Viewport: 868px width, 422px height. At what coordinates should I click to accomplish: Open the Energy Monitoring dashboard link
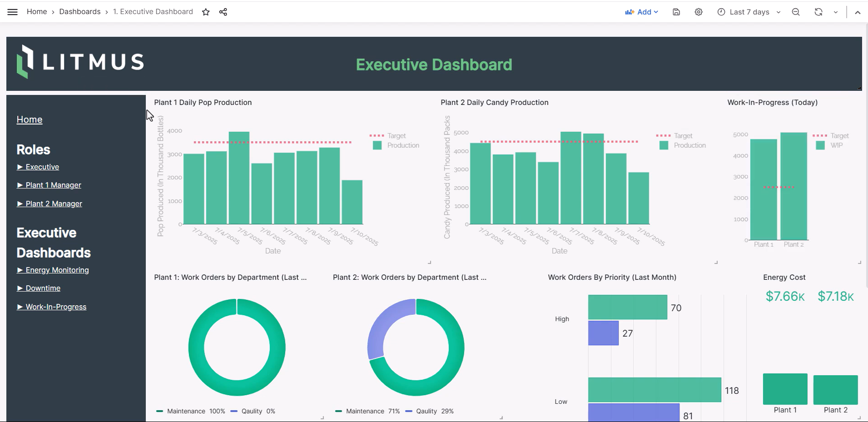(x=57, y=270)
